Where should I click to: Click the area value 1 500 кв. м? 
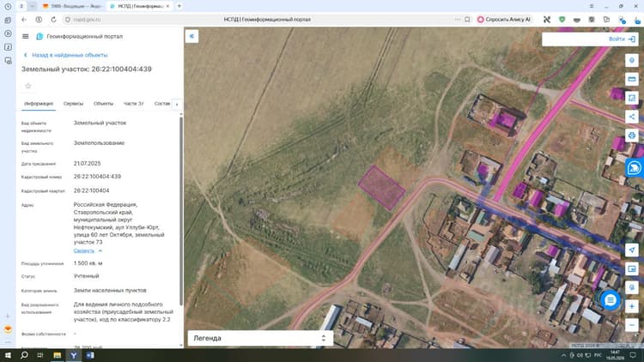point(88,263)
